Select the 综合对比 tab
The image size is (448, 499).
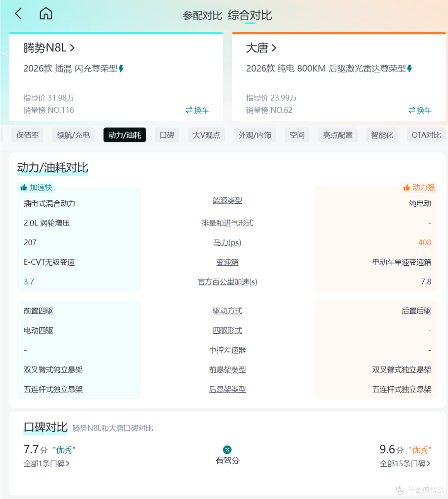250,16
